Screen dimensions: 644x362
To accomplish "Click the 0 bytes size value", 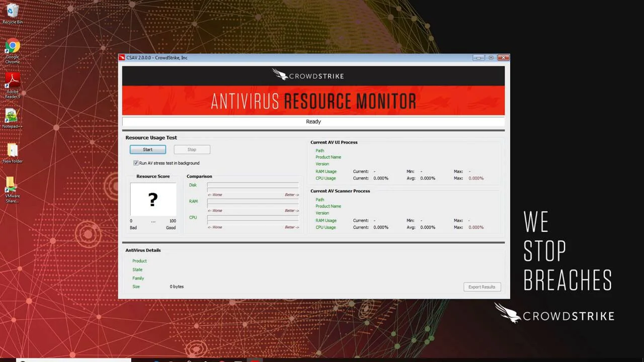I will coord(177,287).
